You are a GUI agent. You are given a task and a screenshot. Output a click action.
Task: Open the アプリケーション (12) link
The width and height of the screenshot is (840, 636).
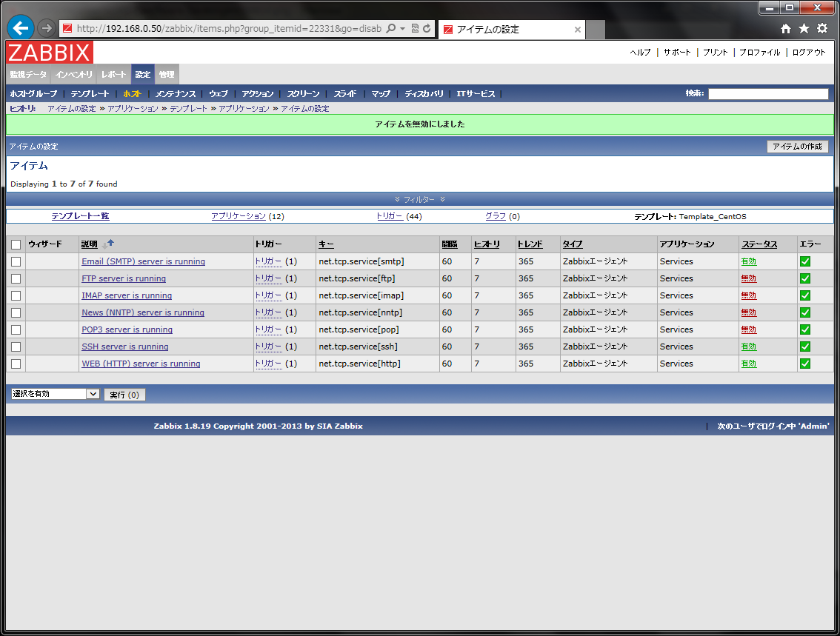pos(239,215)
